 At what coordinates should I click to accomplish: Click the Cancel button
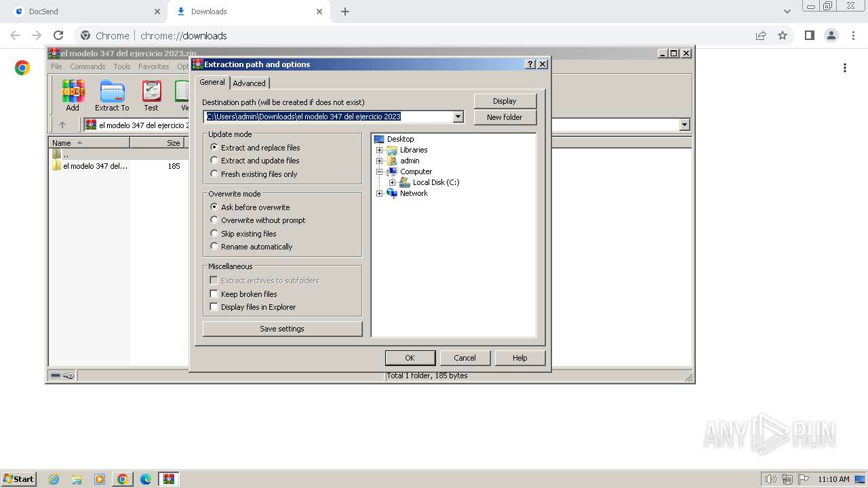coord(465,358)
